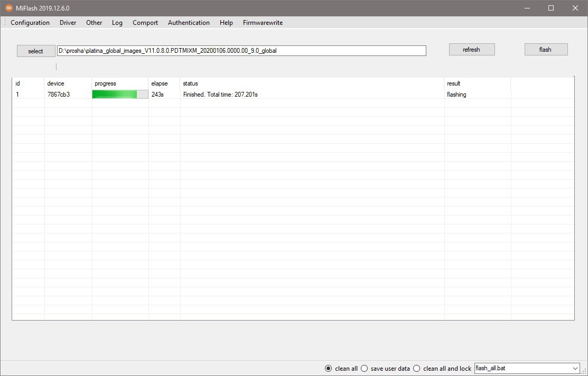Open the Configuration menu
The image size is (588, 376).
(30, 23)
